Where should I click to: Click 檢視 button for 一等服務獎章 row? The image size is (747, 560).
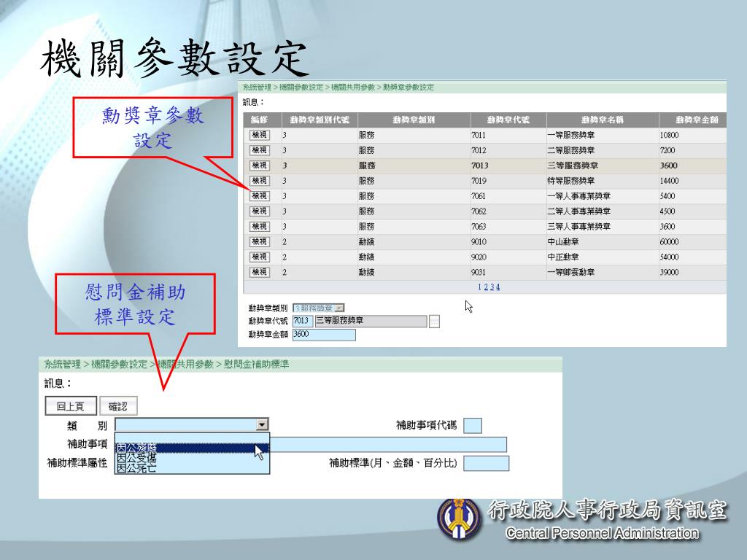pyautogui.click(x=259, y=135)
